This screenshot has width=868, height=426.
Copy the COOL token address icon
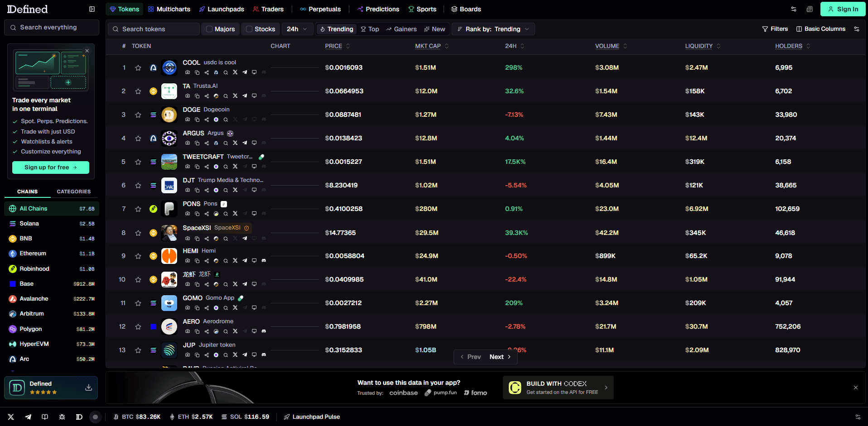[197, 72]
